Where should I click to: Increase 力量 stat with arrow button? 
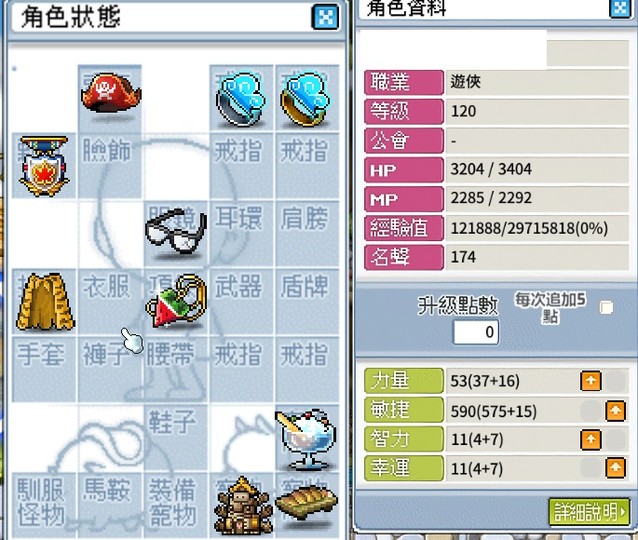[591, 381]
